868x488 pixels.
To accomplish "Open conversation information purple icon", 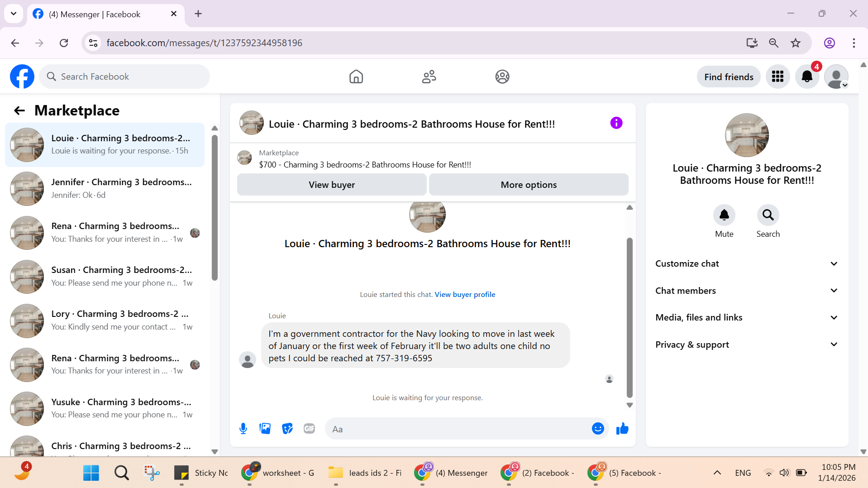I will tap(616, 123).
